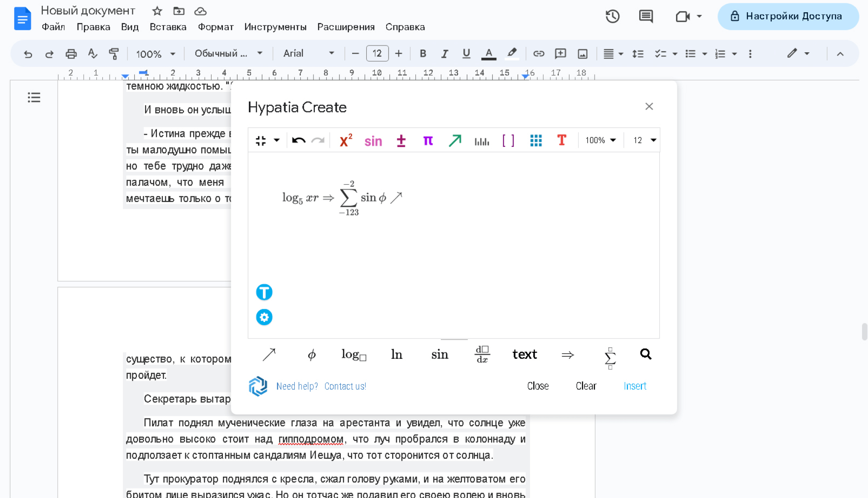This screenshot has width=868, height=498.
Task: Toggle bold formatting in Docs toolbar
Action: point(423,54)
